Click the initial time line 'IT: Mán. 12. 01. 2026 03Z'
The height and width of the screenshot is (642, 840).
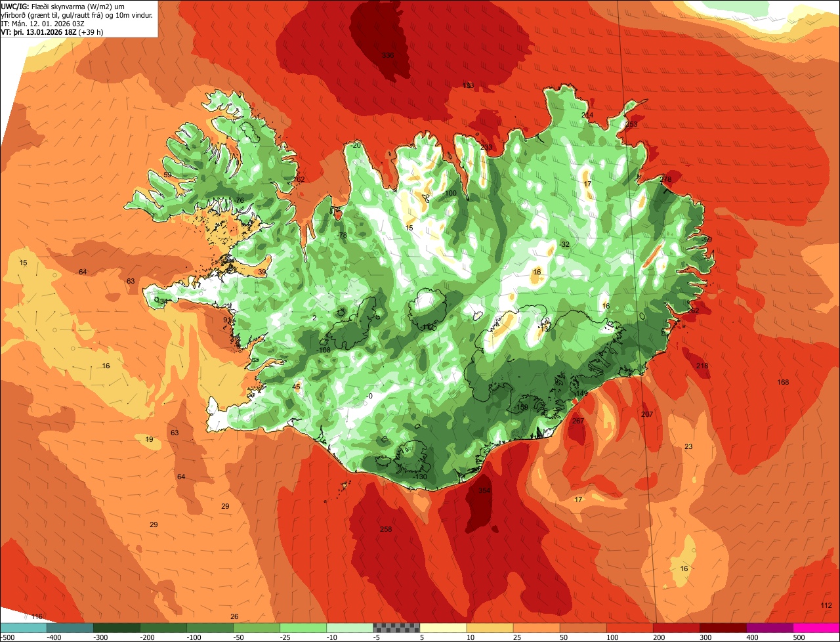pyautogui.click(x=44, y=23)
